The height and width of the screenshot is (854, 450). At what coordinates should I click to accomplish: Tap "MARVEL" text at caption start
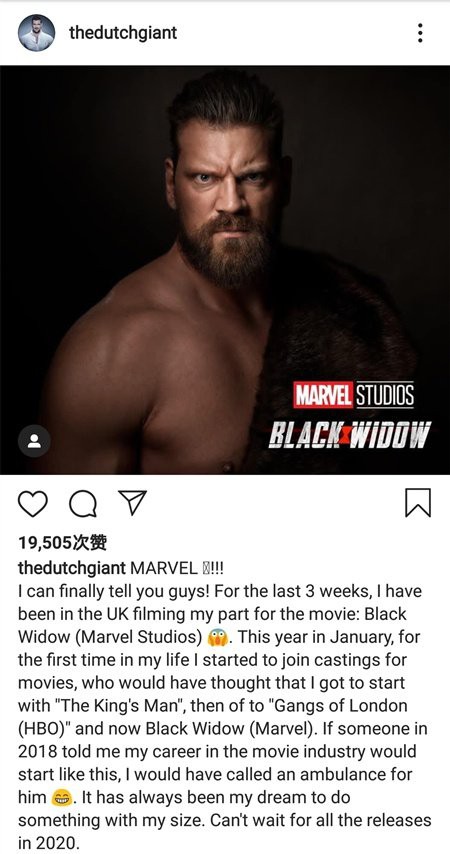164,568
